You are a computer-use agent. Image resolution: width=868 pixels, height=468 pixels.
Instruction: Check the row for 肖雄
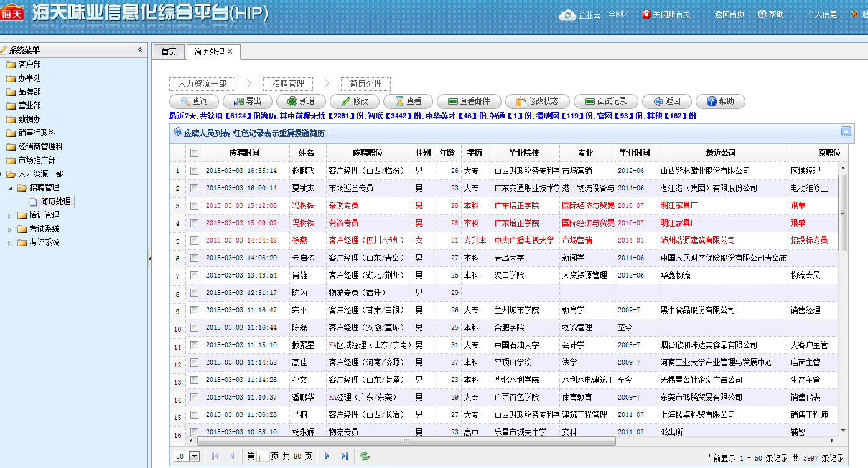coord(194,275)
